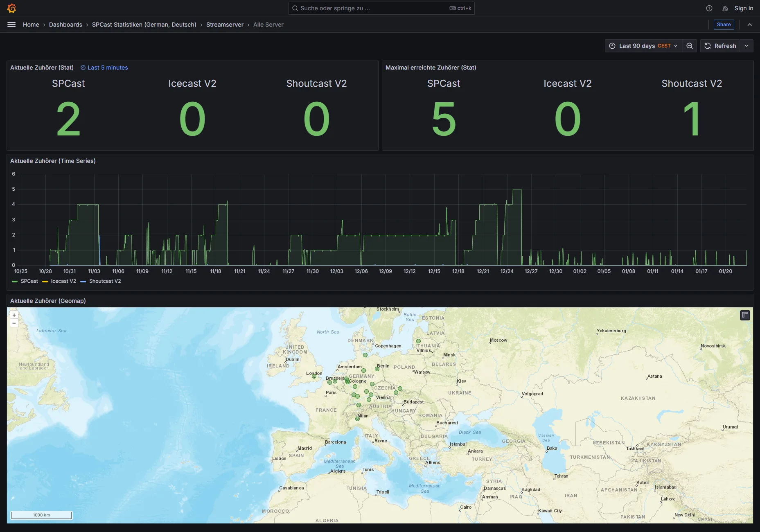Click the listener marker near London
This screenshot has height=532, width=760.
coord(314,376)
